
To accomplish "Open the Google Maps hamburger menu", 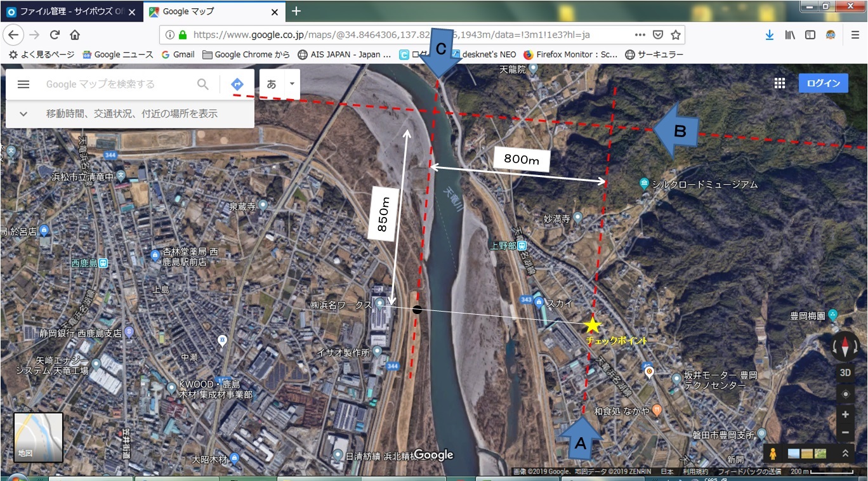I will (x=23, y=84).
